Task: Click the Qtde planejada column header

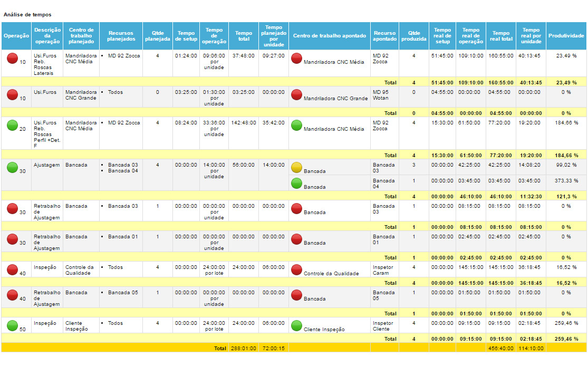Action: [x=157, y=36]
